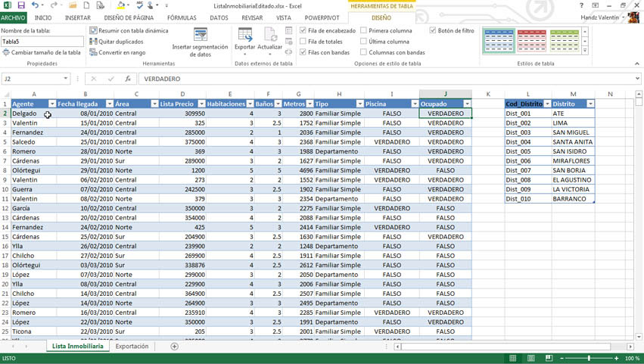The width and height of the screenshot is (644, 364).
Task: Click the Insert Function fx icon
Action: pos(128,79)
